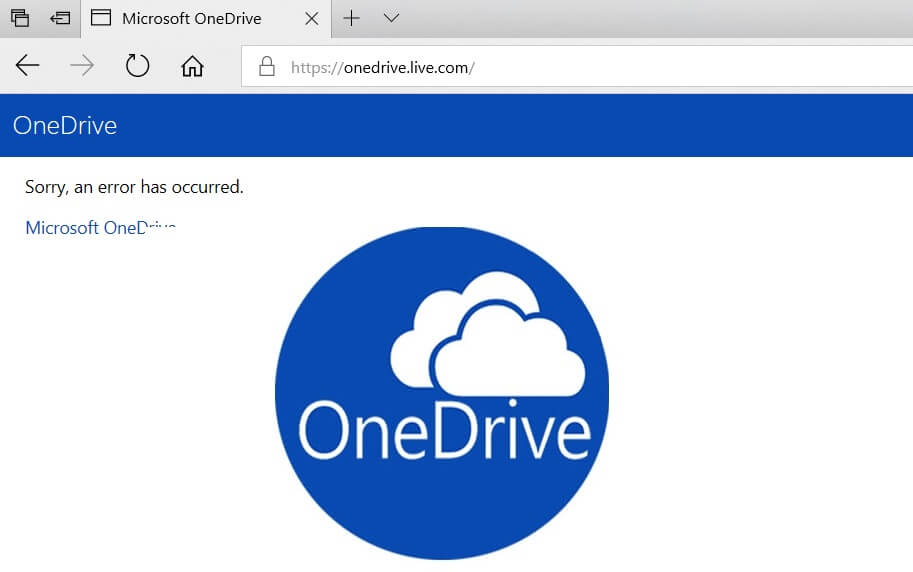Close the Microsoft OneDrive tab
The width and height of the screenshot is (913, 572).
click(x=312, y=19)
